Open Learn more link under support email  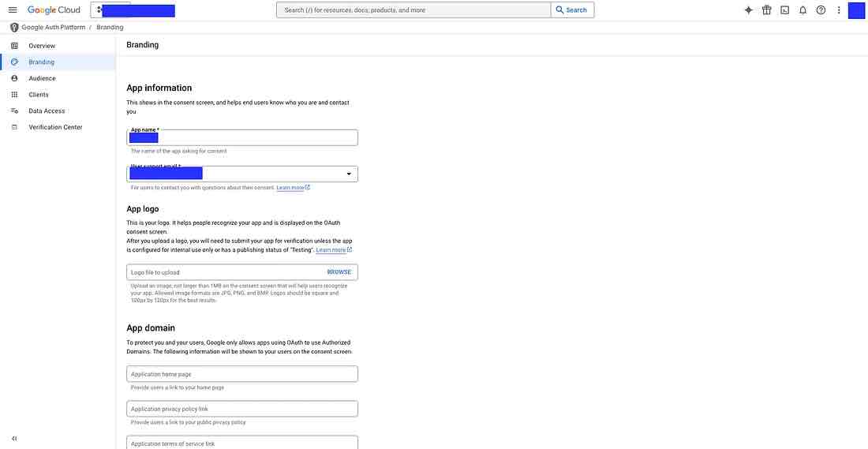293,188
